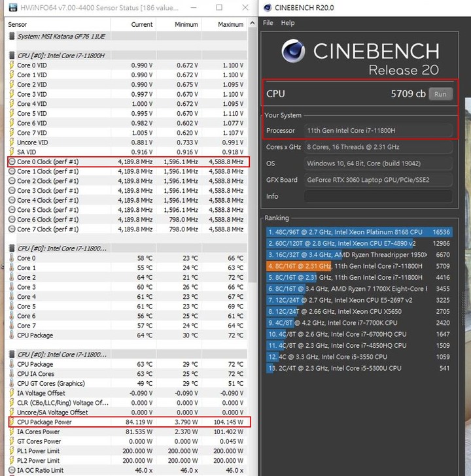Screen dimensions: 471x476
Task: Click the lightning icon next to Core 0 VID
Action: click(12, 65)
